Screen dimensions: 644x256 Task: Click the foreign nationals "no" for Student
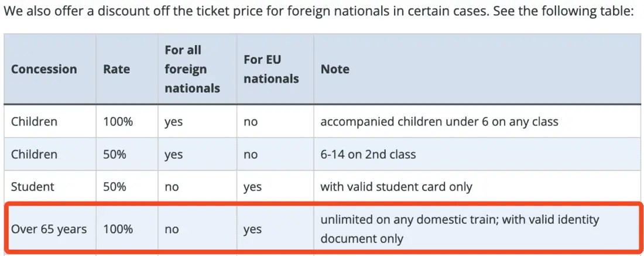point(172,187)
